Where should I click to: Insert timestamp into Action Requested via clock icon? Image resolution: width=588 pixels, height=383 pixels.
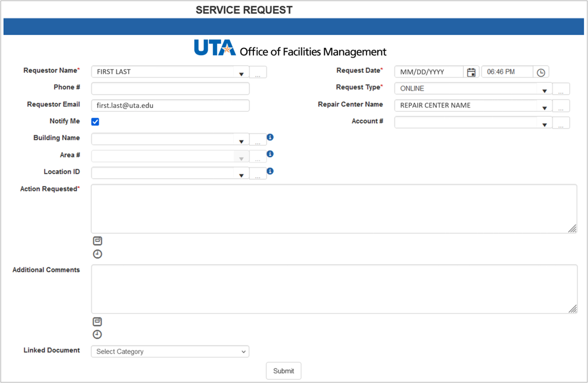(x=97, y=254)
